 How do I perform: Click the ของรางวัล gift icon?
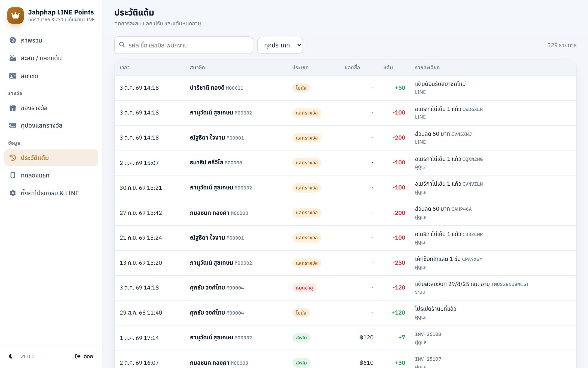pyautogui.click(x=13, y=108)
